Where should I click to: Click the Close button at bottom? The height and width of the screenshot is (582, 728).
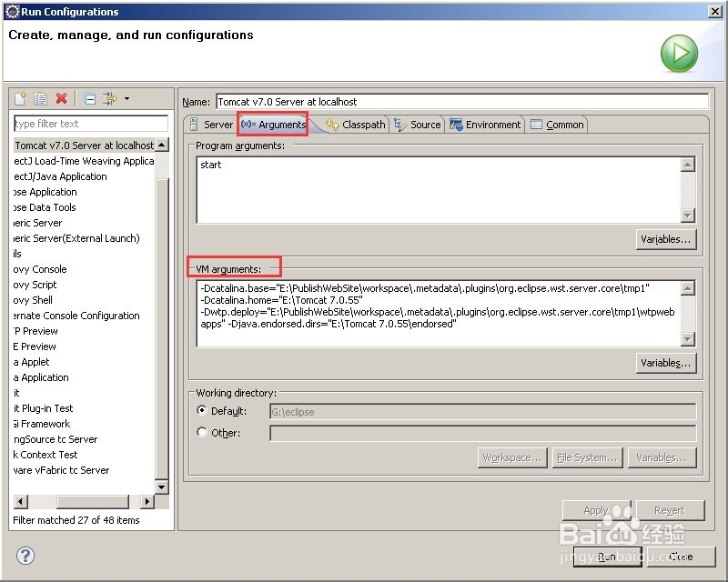(681, 556)
